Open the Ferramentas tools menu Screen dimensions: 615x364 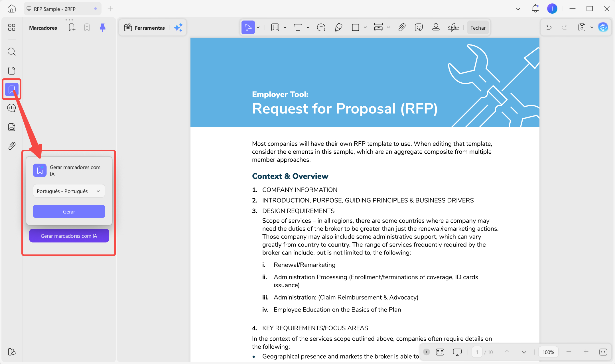[x=145, y=28]
